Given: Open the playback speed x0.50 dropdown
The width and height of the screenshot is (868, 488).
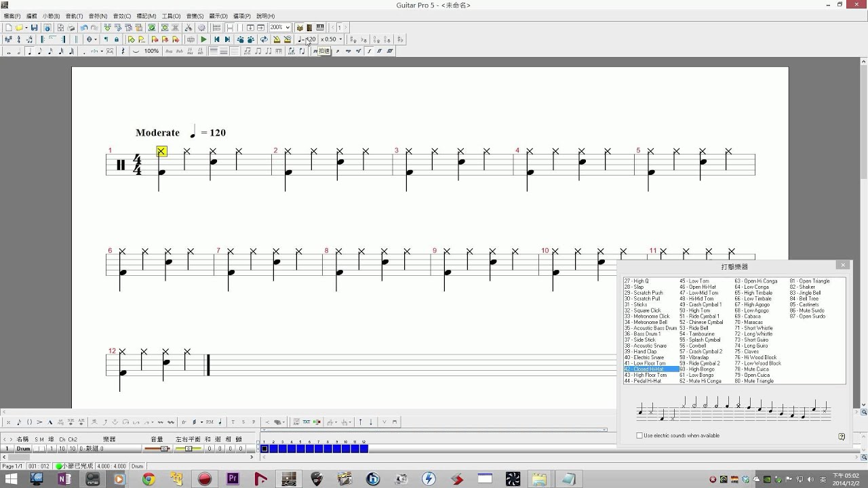Looking at the screenshot, I should click(x=340, y=39).
